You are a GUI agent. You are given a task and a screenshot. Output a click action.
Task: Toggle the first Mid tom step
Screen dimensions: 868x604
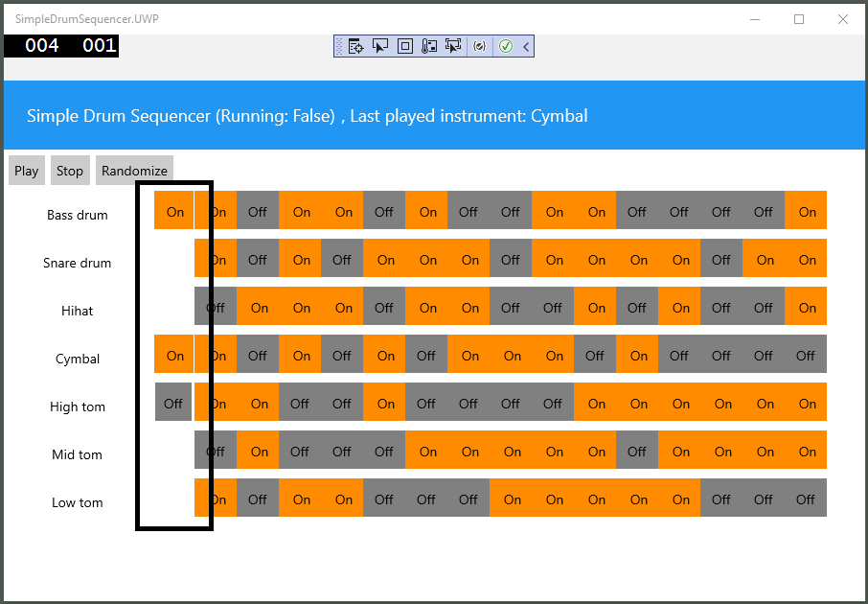[214, 450]
